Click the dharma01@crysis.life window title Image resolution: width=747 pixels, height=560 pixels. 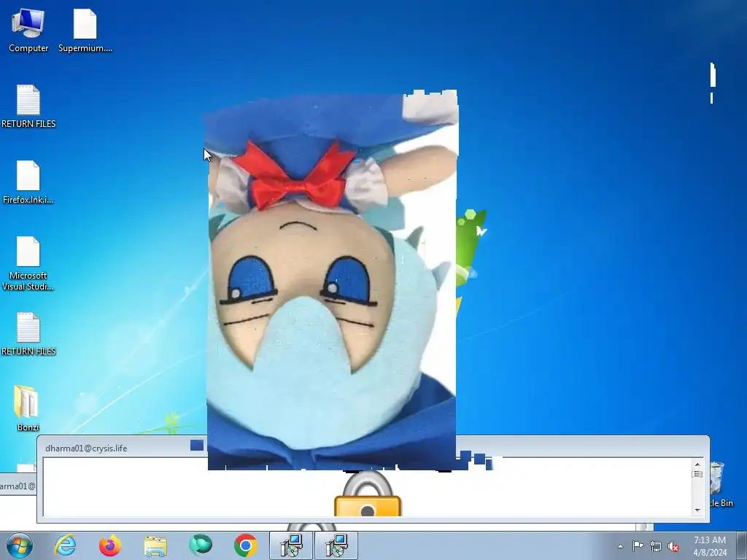(x=86, y=448)
